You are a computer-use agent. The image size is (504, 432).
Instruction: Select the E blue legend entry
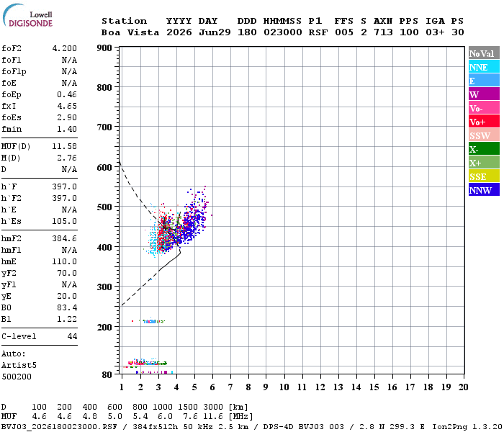tap(484, 81)
